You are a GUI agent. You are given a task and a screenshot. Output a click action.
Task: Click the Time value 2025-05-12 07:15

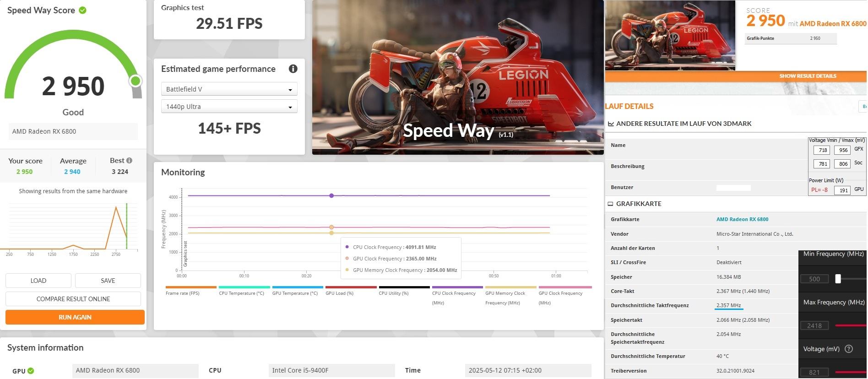point(528,370)
